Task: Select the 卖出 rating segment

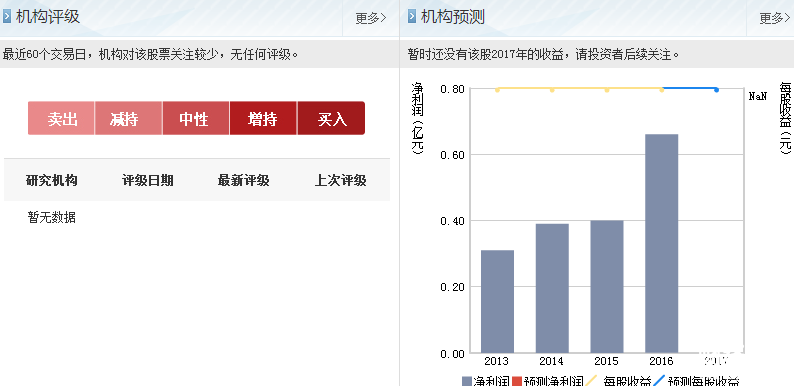Action: (x=61, y=119)
